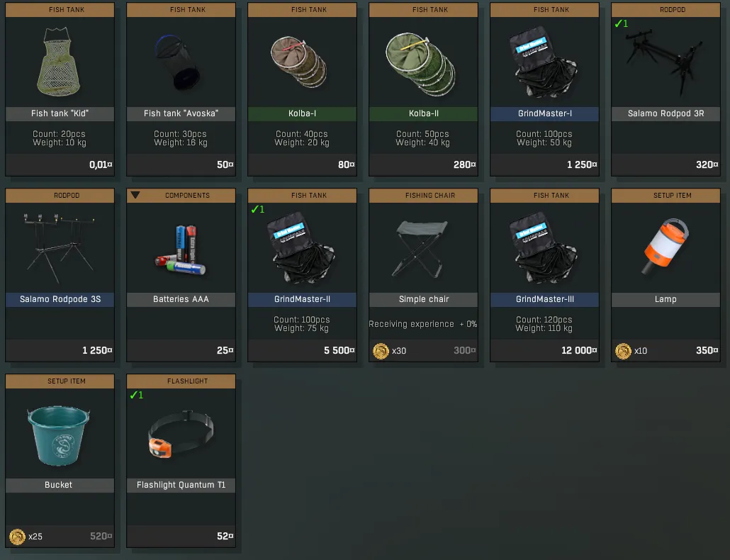Click the gold coin icon on Bucket
Viewport: 730px width, 560px height.
(17, 537)
